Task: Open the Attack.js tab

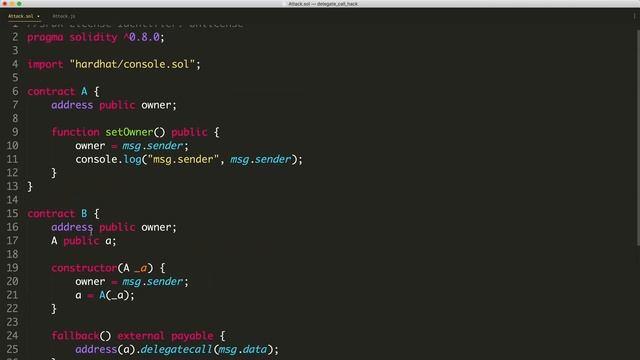Action: [64, 16]
